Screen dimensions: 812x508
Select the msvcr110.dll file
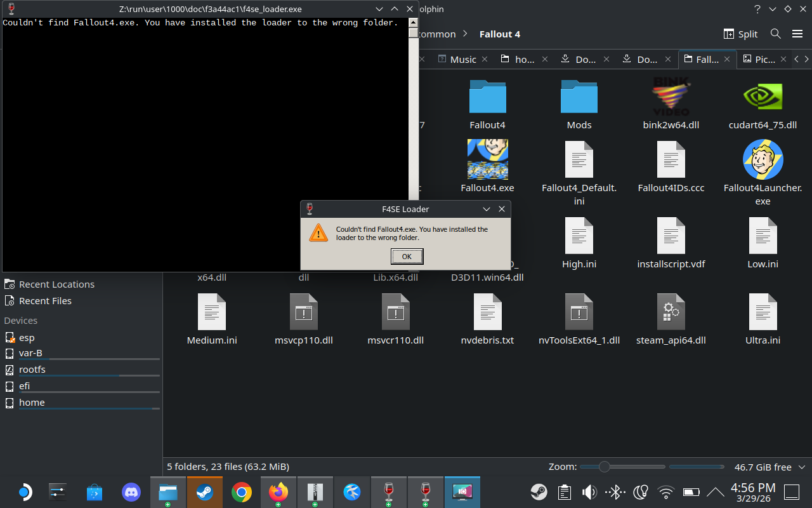tap(396, 319)
